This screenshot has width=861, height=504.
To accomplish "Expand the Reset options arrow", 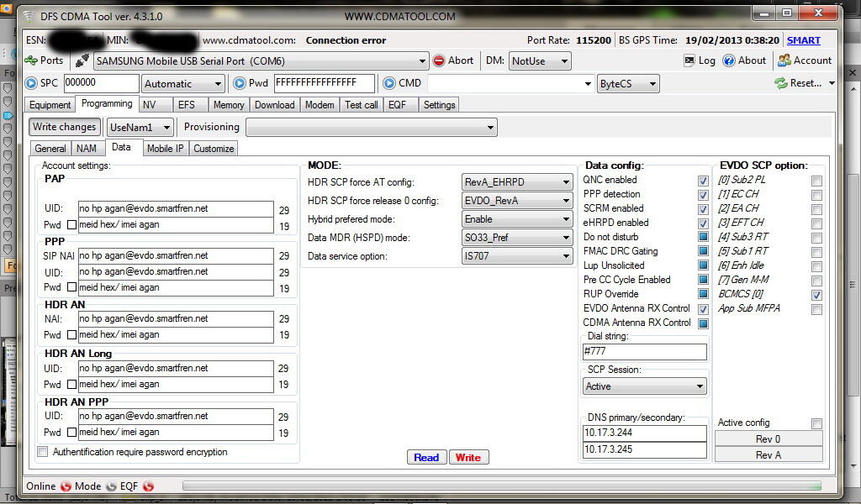I will point(832,83).
